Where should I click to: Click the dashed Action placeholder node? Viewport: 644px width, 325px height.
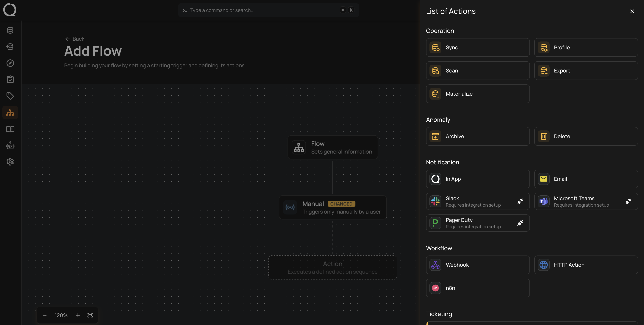coord(332,267)
